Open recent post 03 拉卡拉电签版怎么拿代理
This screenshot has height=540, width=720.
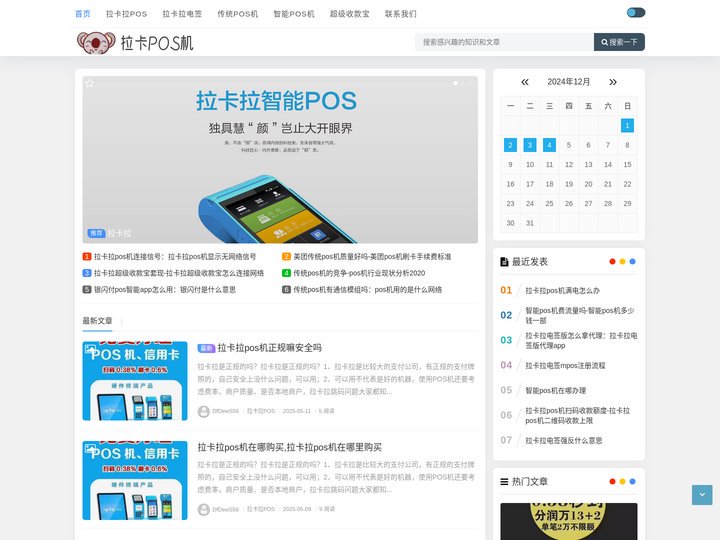[x=581, y=340]
